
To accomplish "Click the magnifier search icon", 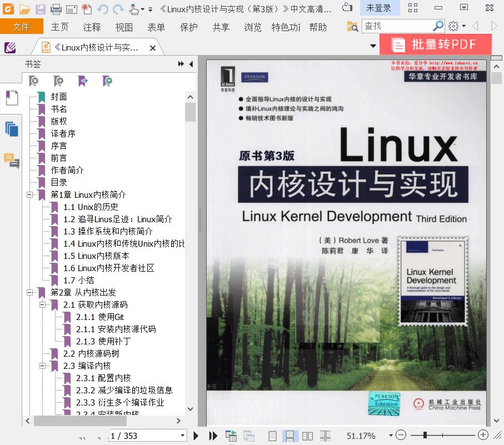I will click(438, 26).
